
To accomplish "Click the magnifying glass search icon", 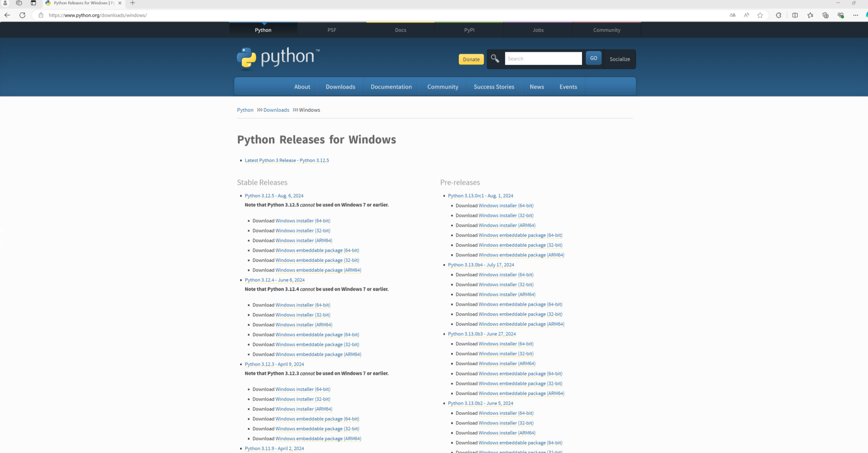I will pos(495,59).
